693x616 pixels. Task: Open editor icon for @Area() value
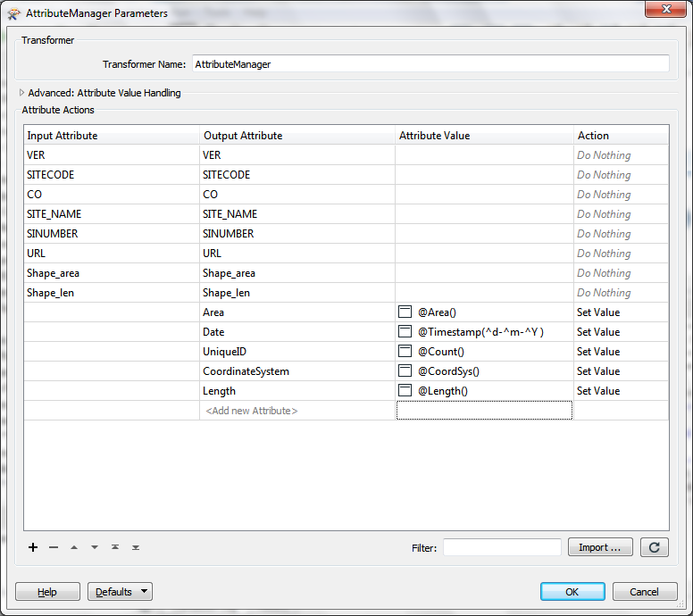405,312
